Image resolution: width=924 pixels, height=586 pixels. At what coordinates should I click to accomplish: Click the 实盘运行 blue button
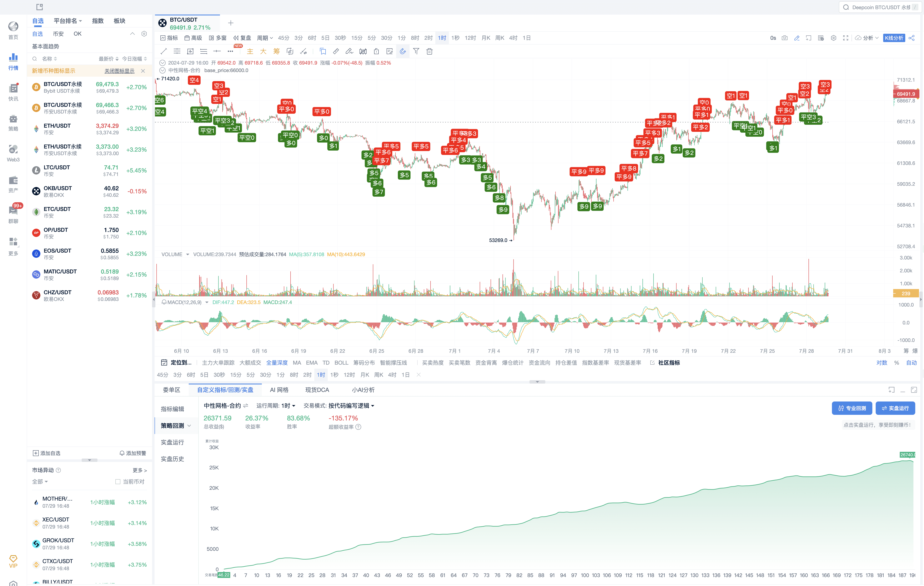[x=895, y=408]
